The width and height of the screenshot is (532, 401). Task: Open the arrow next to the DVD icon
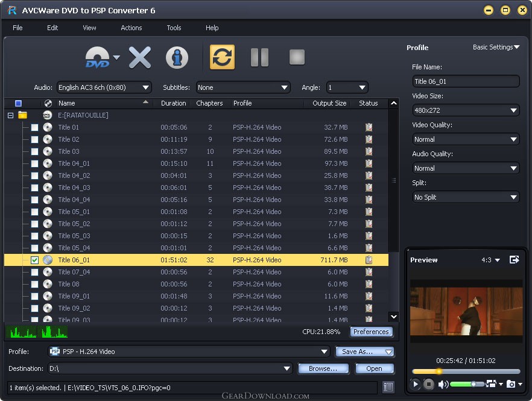pos(116,57)
